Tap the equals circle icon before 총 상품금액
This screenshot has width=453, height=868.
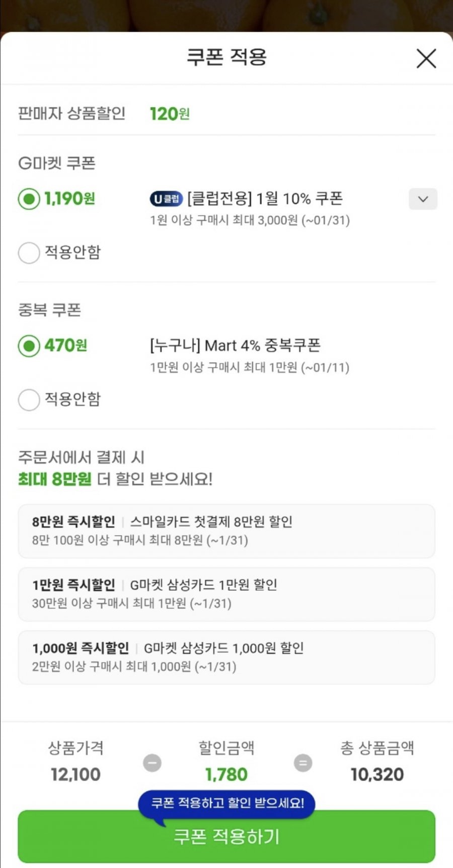[x=303, y=763]
